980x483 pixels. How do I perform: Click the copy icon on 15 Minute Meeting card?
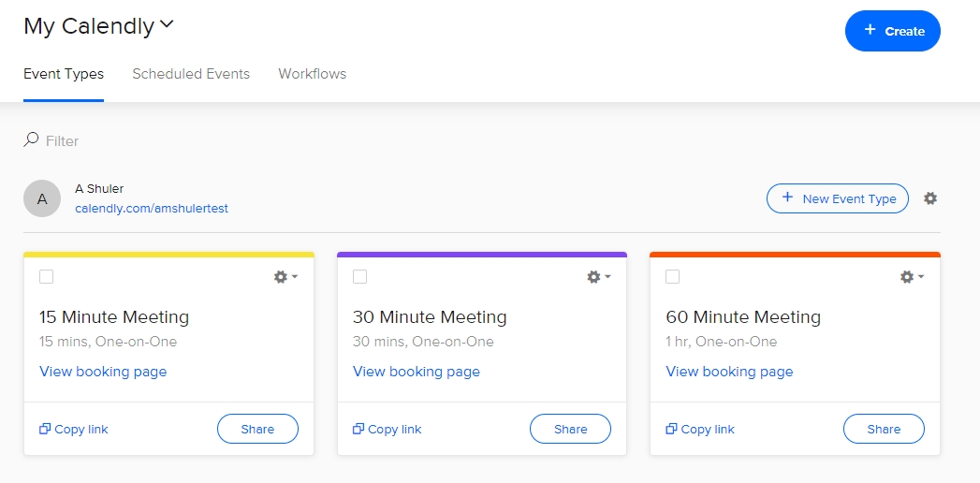point(44,429)
